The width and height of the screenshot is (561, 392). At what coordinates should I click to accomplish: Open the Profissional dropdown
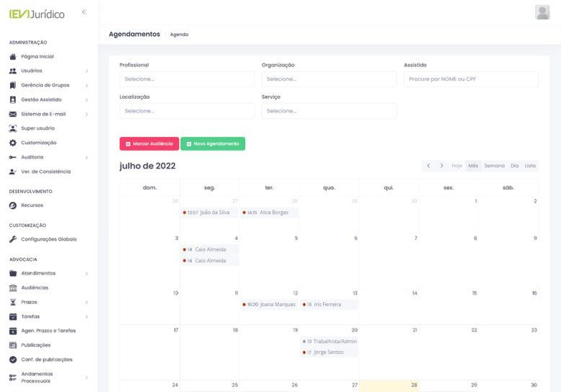[x=186, y=79]
